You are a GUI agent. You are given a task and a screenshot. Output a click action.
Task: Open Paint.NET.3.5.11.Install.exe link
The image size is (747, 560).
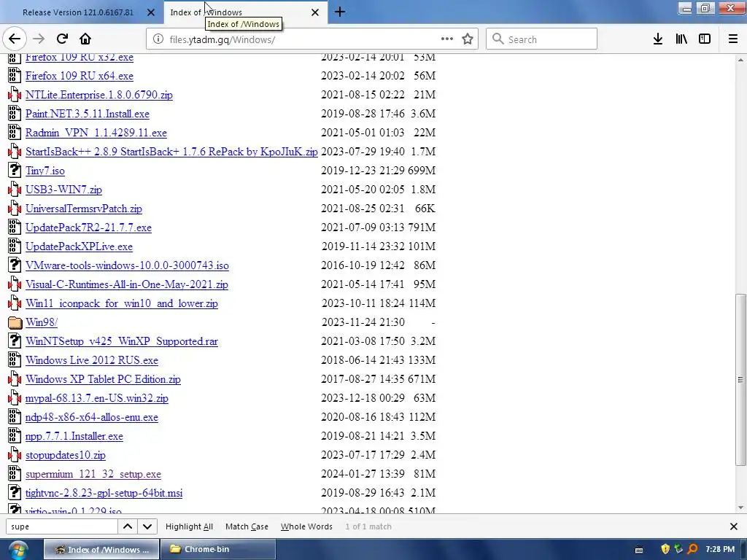tap(88, 114)
